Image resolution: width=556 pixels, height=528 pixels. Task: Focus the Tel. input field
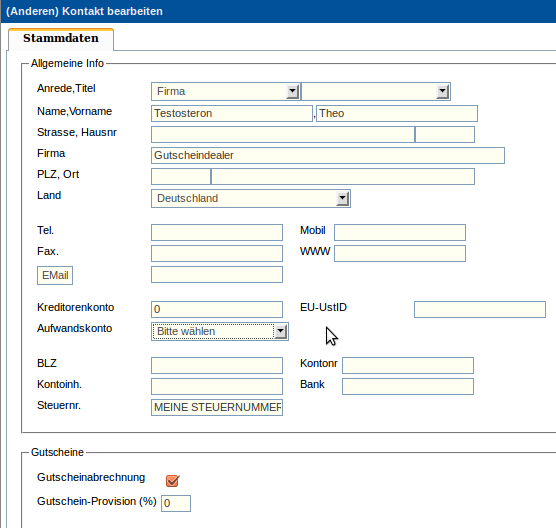coord(217,233)
